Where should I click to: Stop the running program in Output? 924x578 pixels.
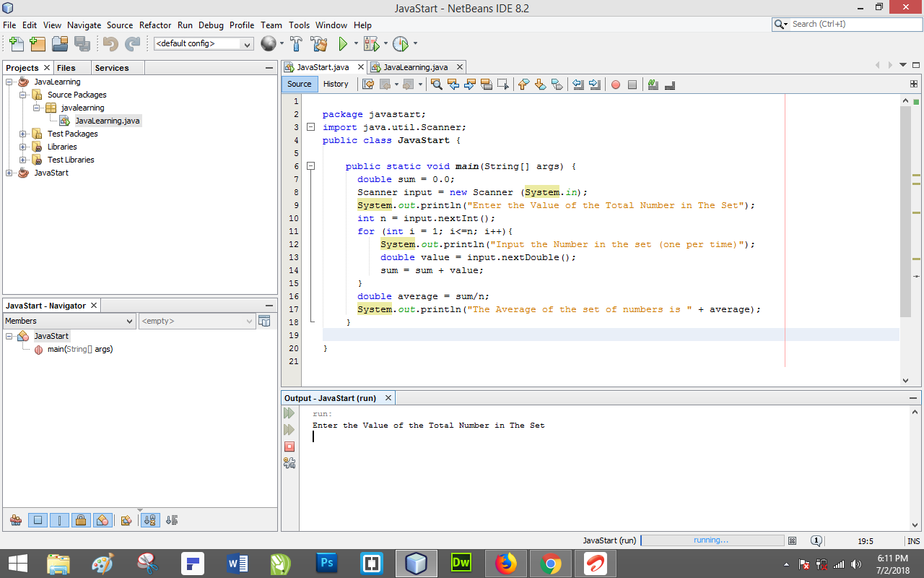[289, 447]
